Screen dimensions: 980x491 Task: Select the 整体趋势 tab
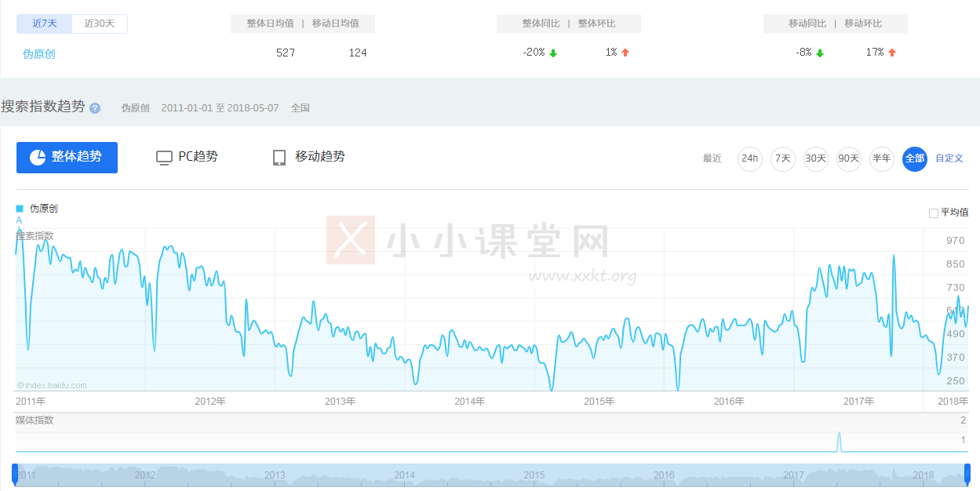67,158
